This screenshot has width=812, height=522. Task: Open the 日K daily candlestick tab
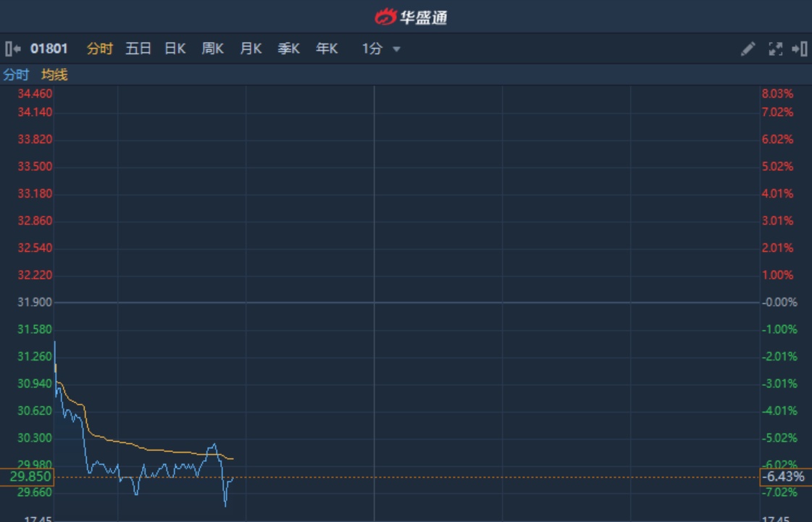(x=175, y=49)
